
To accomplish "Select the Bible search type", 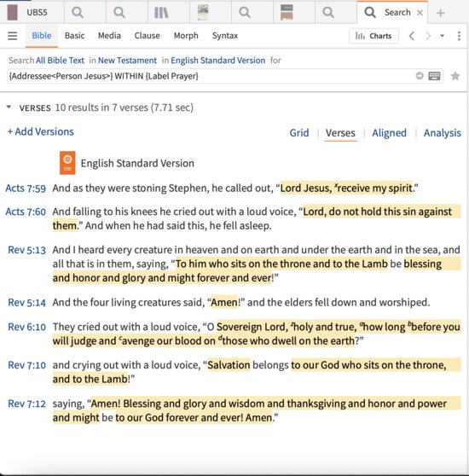I will coord(42,36).
